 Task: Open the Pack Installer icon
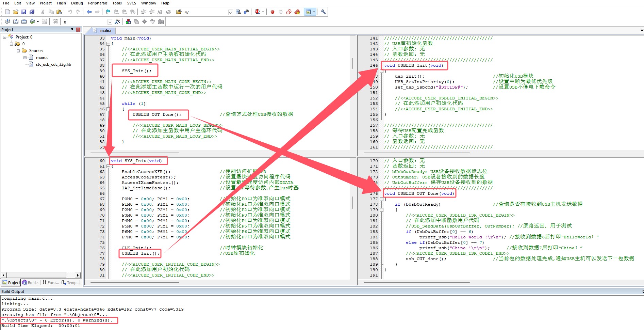(161, 21)
